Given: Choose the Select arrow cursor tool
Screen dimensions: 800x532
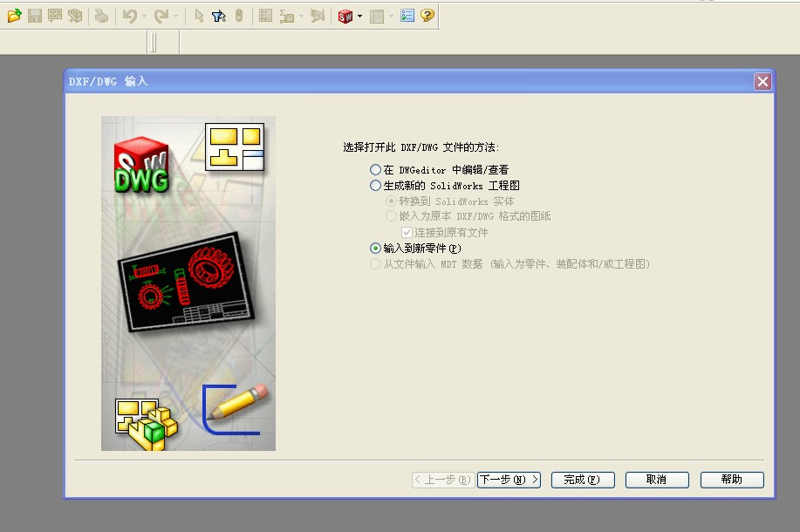Looking at the screenshot, I should [199, 17].
